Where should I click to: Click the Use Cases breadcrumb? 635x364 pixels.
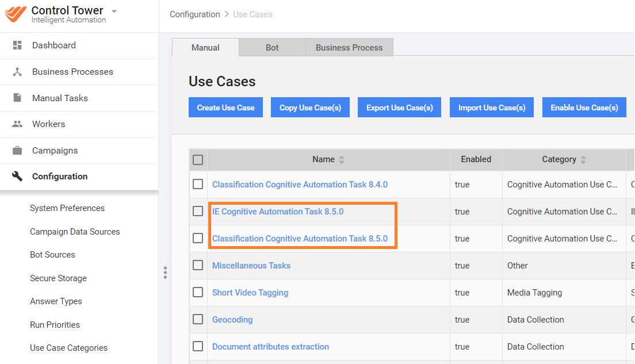[x=253, y=14]
